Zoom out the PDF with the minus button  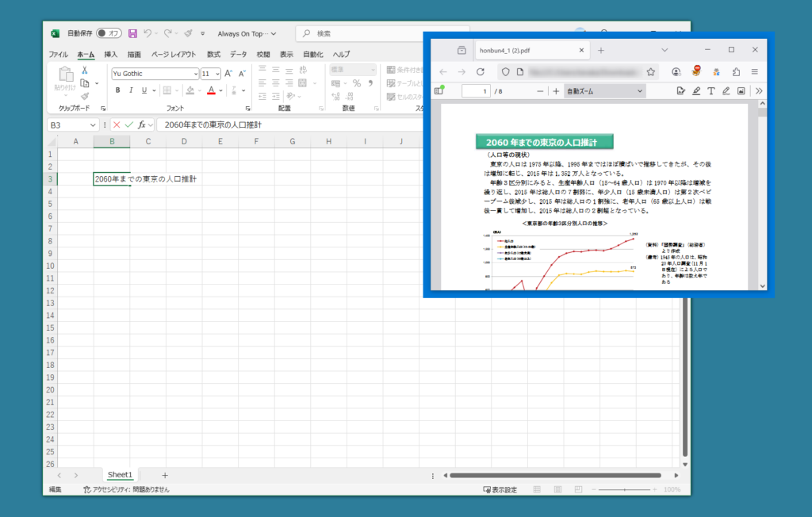click(540, 91)
